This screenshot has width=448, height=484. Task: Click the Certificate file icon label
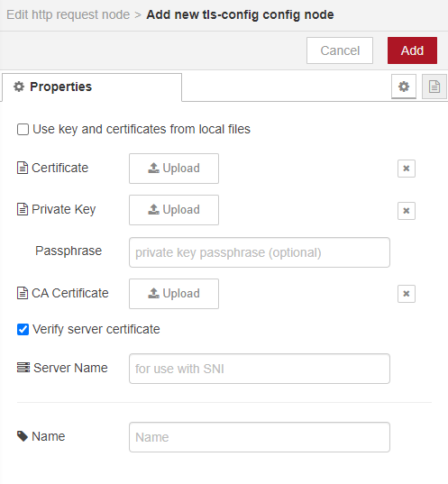pos(23,168)
